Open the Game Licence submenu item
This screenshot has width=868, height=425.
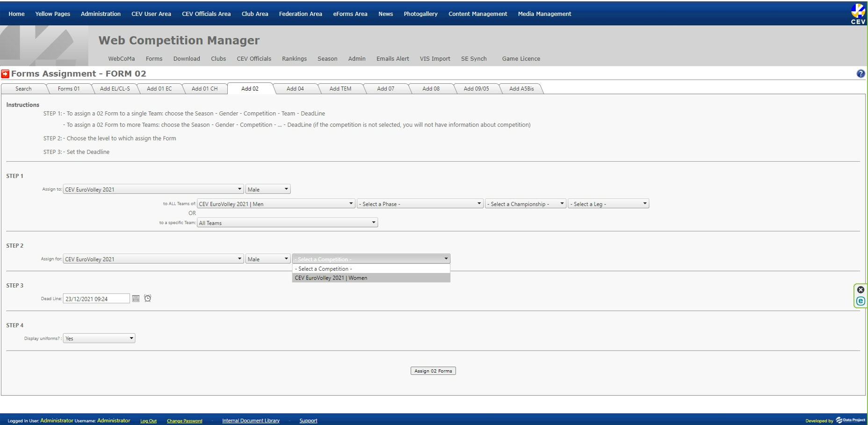tap(521, 59)
